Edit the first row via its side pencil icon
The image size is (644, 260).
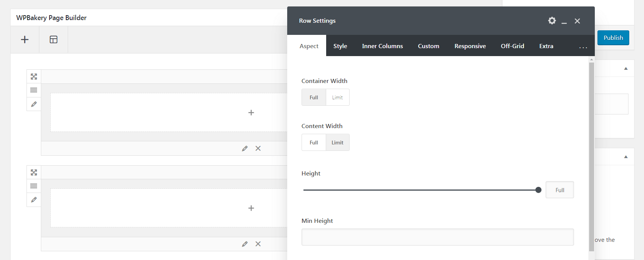coord(34,104)
